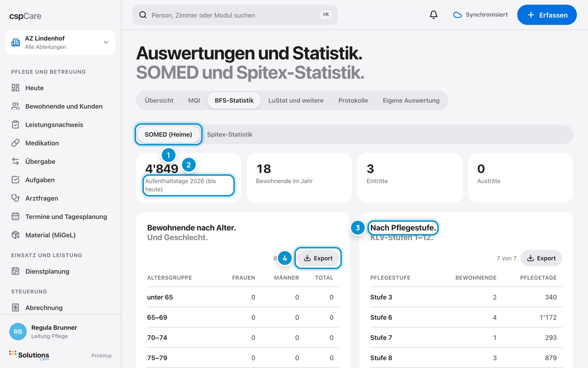Switch to the Übersicht tab
The width and height of the screenshot is (588, 368).
pyautogui.click(x=159, y=100)
